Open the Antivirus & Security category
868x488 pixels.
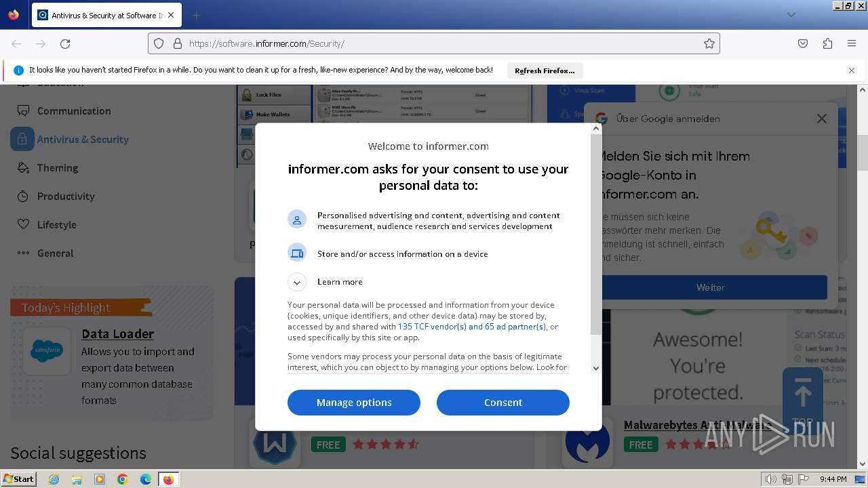(83, 140)
